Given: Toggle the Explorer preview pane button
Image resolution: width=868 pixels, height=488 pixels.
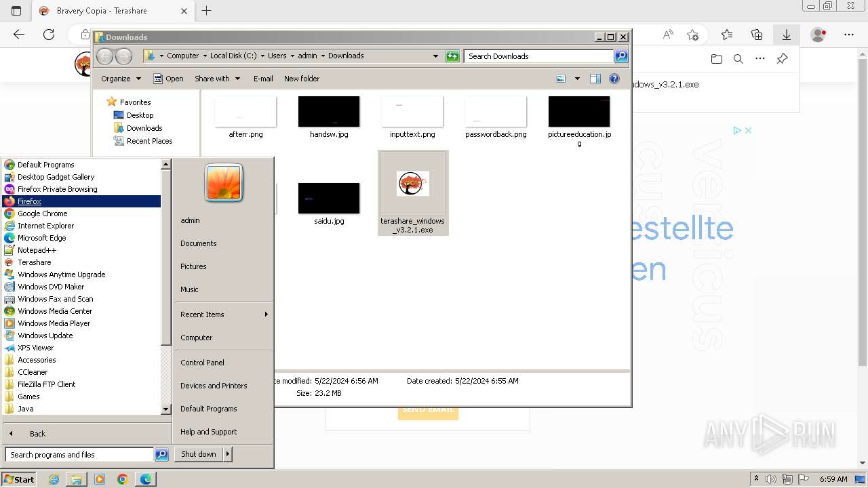Looking at the screenshot, I should click(x=595, y=79).
